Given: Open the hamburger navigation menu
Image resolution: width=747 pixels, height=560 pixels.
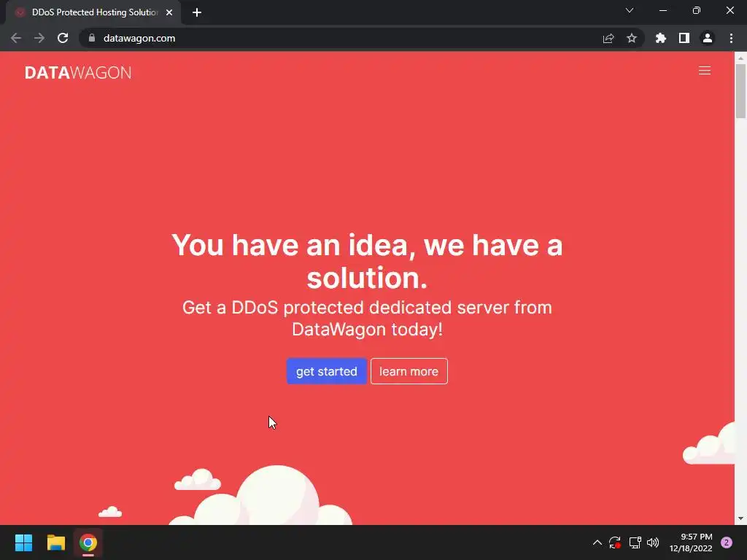Looking at the screenshot, I should tap(704, 71).
